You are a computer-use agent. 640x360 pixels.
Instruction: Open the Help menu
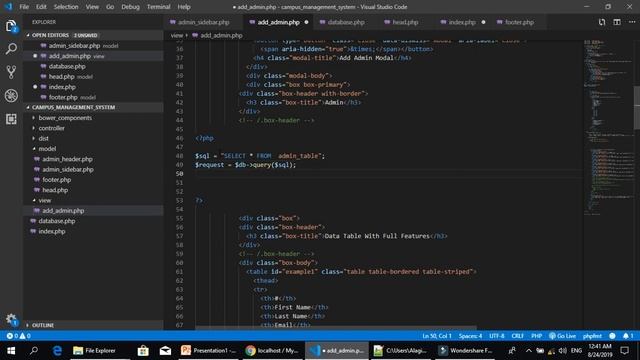[x=184, y=7]
